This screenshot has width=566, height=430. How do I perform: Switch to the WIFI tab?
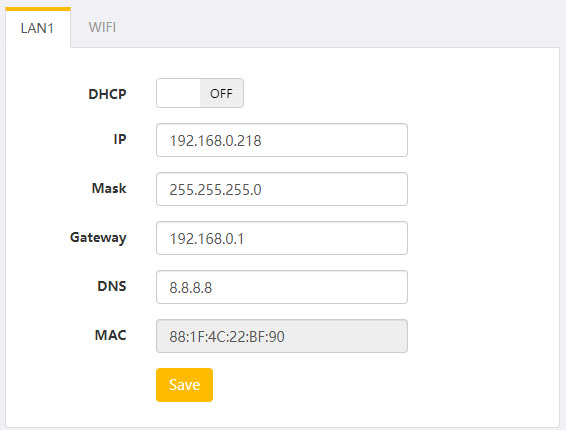[102, 27]
